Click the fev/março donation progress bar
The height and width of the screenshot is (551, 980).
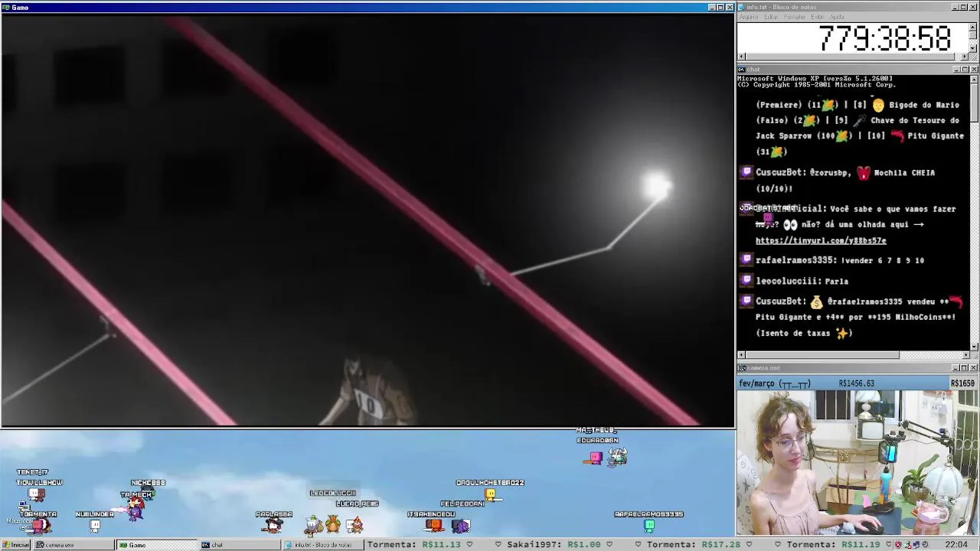pos(857,383)
